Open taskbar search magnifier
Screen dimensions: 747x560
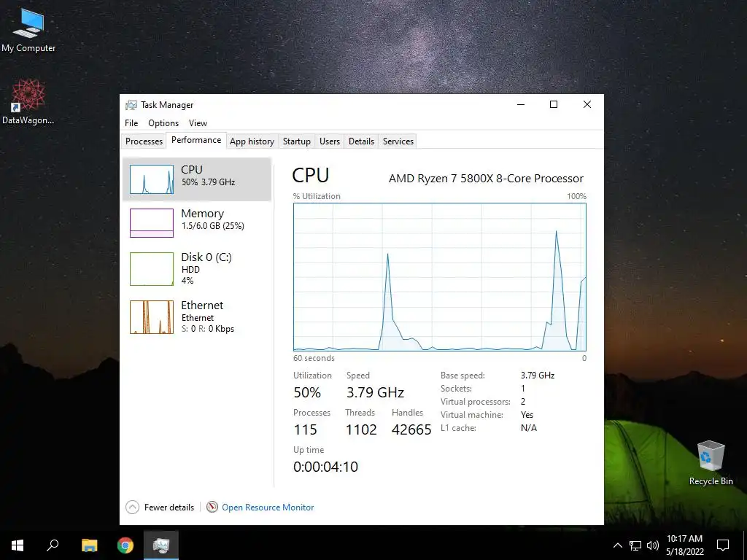point(53,545)
